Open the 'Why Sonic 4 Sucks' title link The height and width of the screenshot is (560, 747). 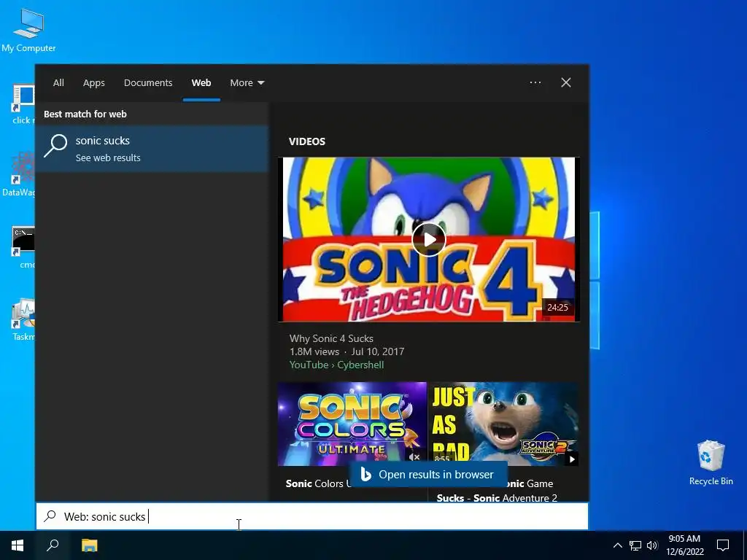coord(332,338)
